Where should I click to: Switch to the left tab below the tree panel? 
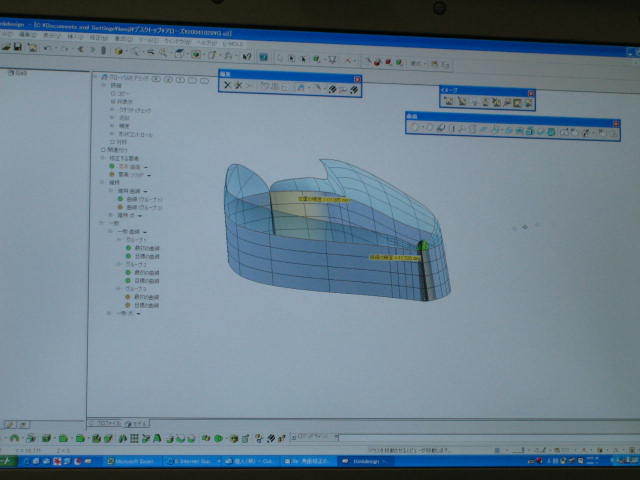[105, 424]
